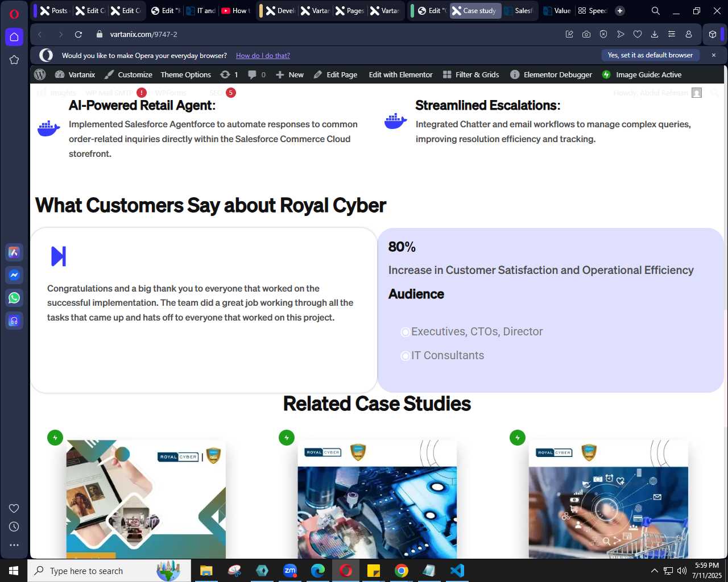
Task: Open History clock icon in sidebar
Action: coord(14,526)
